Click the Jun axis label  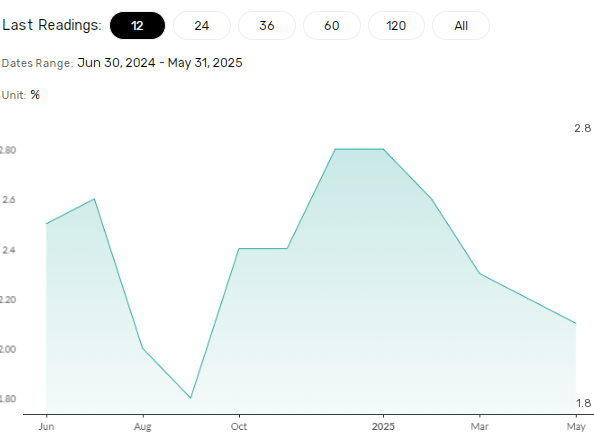(x=46, y=426)
